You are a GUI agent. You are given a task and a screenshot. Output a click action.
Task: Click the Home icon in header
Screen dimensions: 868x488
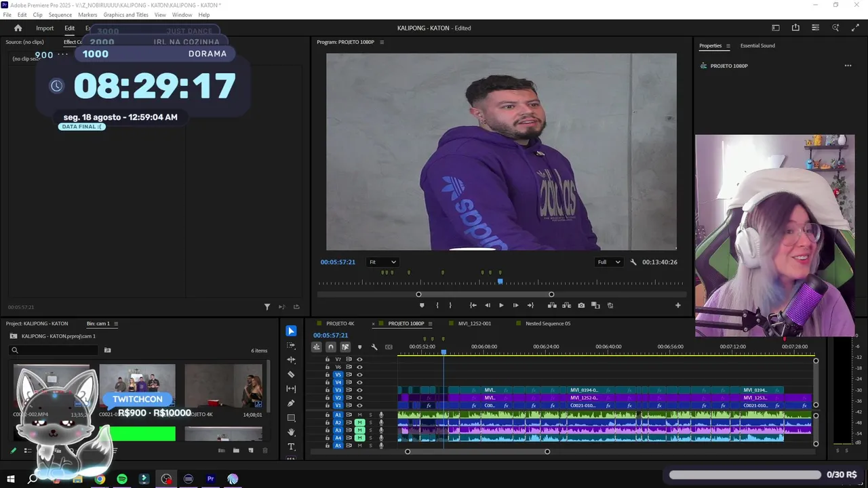click(18, 28)
